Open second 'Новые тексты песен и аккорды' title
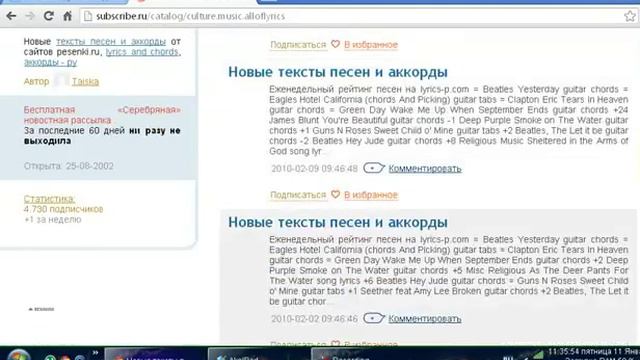Image resolution: width=640 pixels, height=360 pixels. (338, 222)
